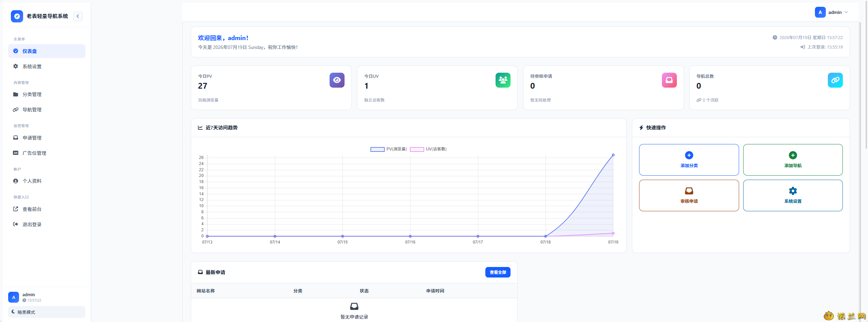
Task: Click the sidebar admin avatar at bottom
Action: click(14, 297)
